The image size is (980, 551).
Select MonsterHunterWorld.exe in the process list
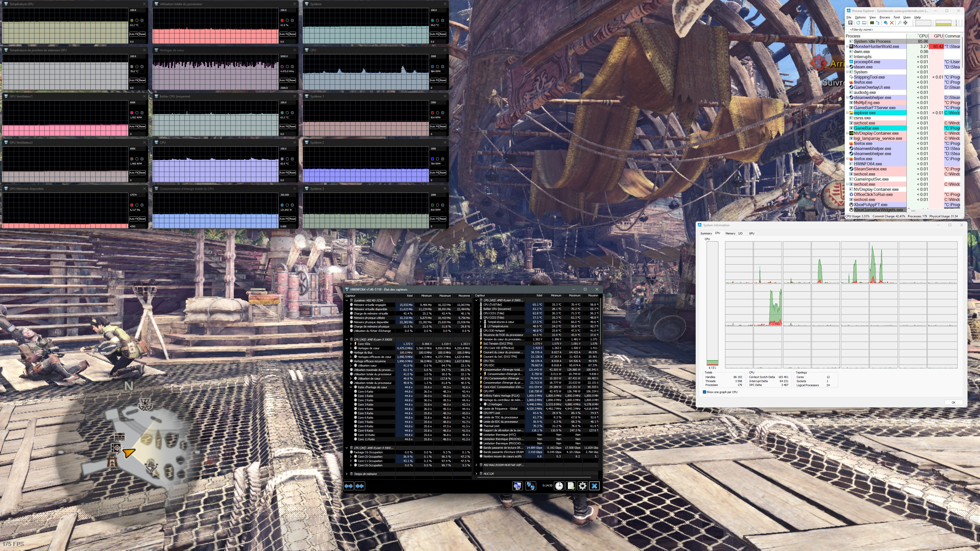tap(876, 46)
